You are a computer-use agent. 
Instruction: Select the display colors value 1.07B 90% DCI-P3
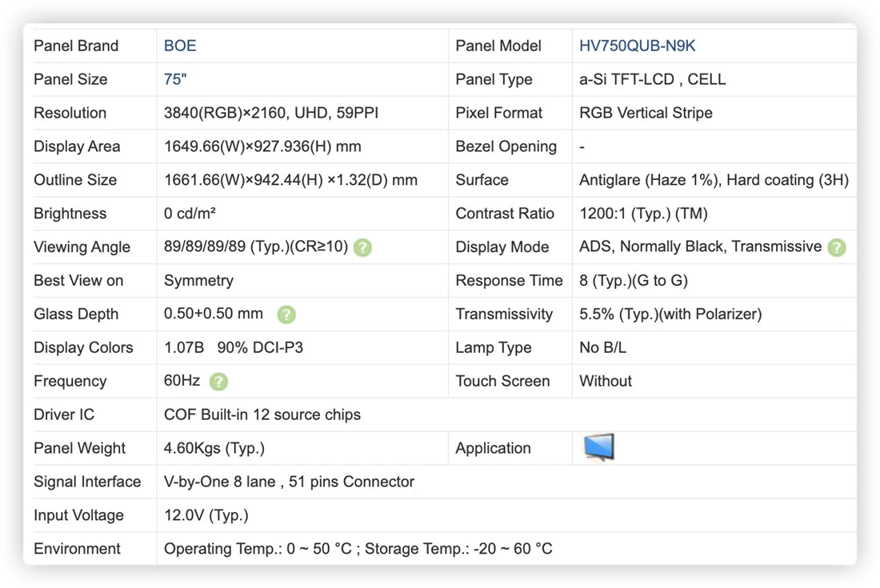pos(234,347)
